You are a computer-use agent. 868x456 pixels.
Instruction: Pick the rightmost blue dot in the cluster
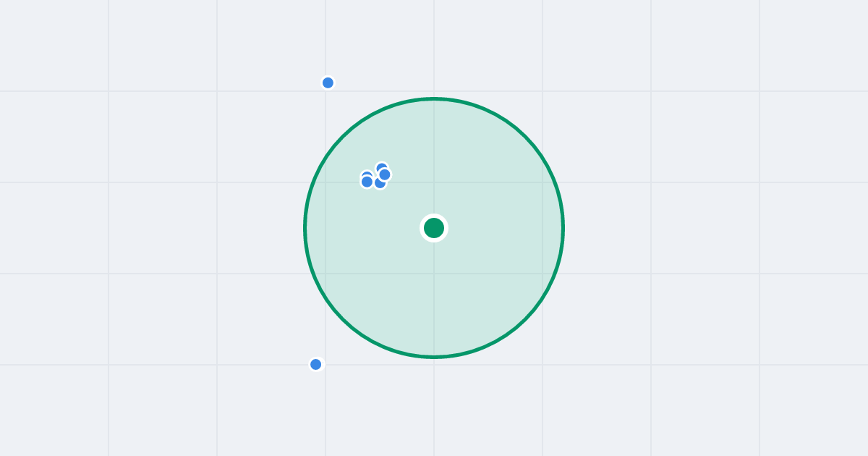(x=385, y=174)
